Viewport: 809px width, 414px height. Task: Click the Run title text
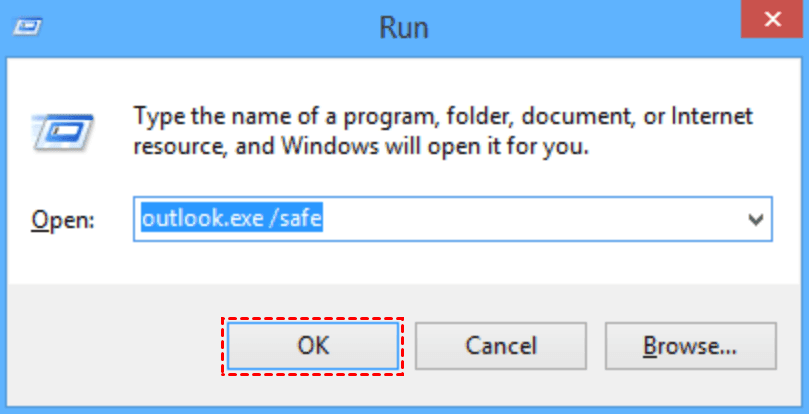pos(403,26)
